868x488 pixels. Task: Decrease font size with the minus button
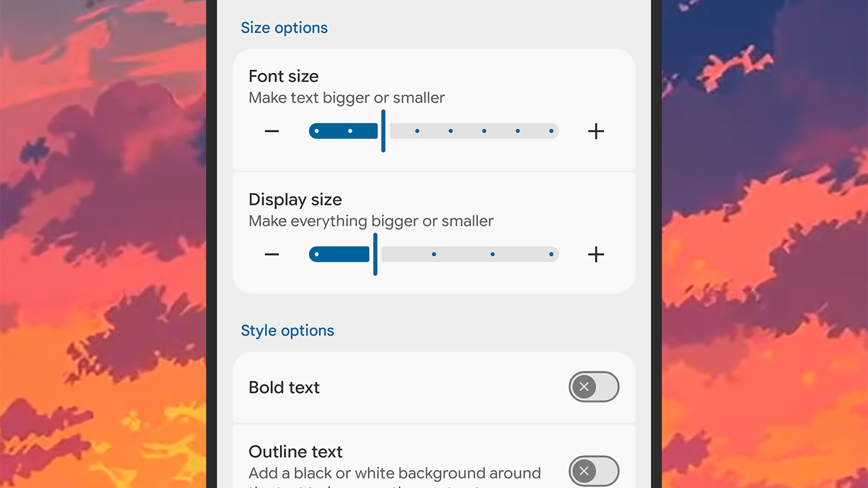coord(271,131)
